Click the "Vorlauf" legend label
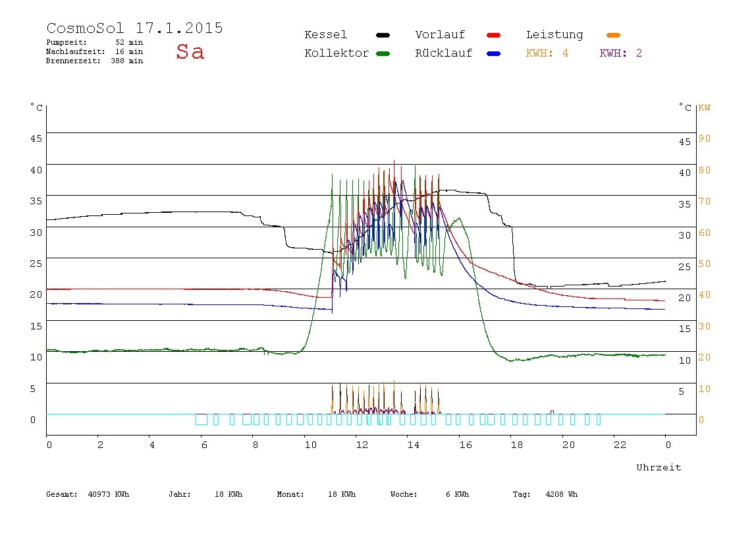This screenshot has height=535, width=756. pos(440,35)
